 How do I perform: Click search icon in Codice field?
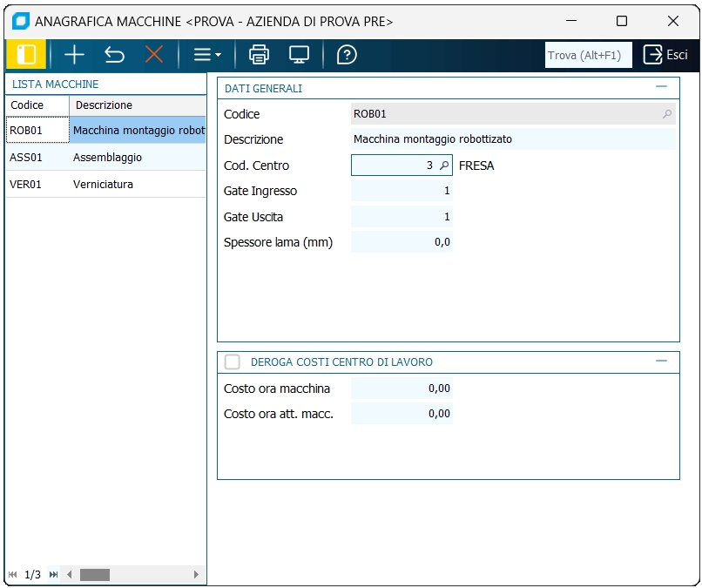point(667,114)
